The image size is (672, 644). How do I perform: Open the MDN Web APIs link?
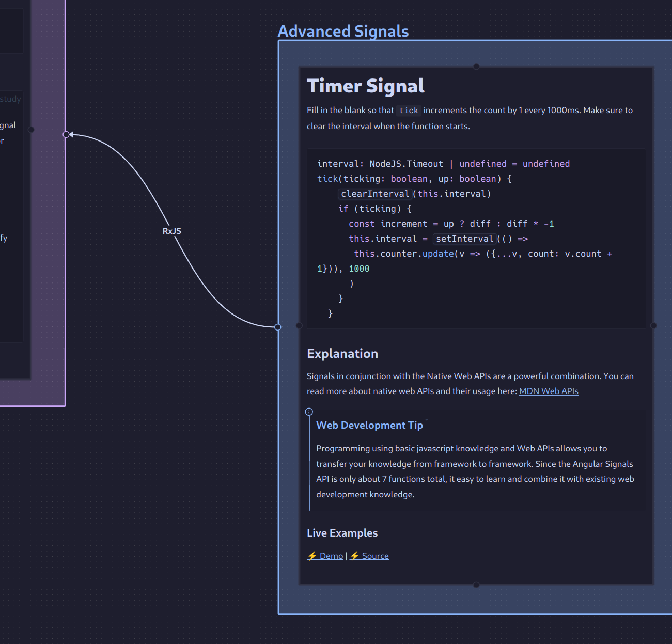coord(548,391)
